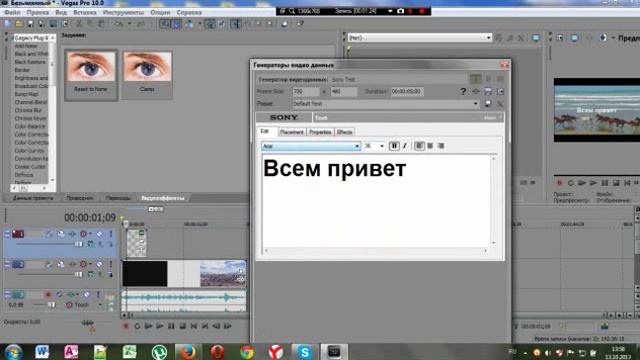Screen dimensions: 640x360
Task: Click the New project icon in main toolbar
Action: pos(8,24)
